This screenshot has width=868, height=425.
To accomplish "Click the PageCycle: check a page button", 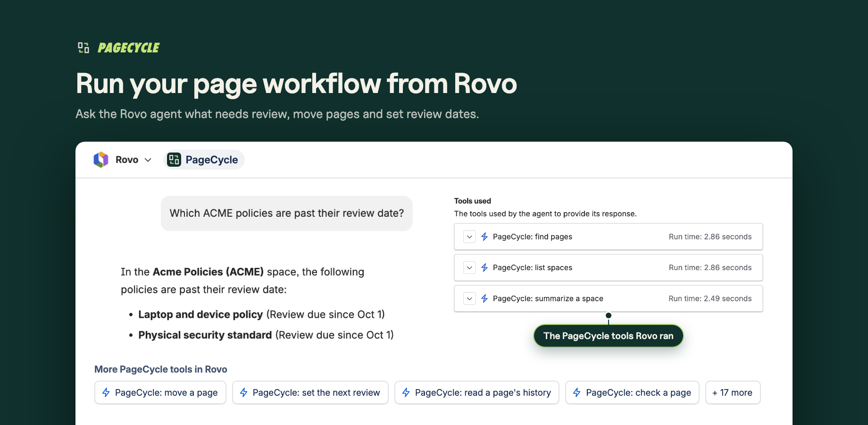I will tap(632, 392).
